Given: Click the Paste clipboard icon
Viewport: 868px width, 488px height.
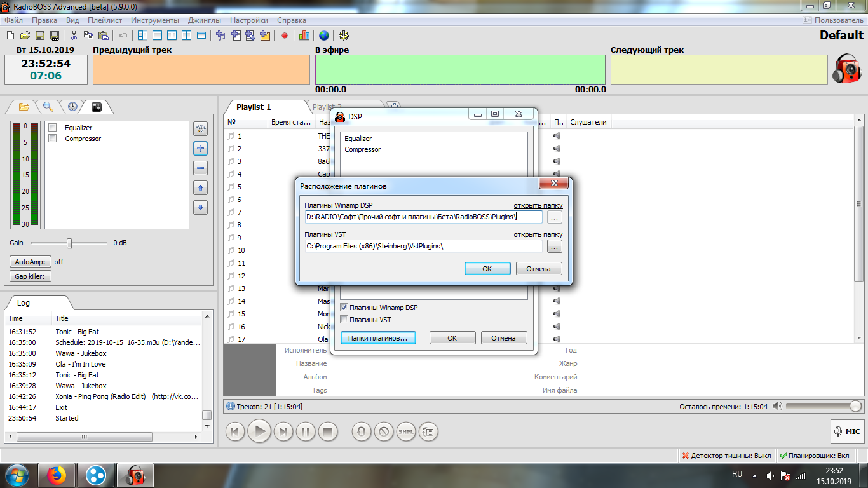Looking at the screenshot, I should [x=104, y=36].
